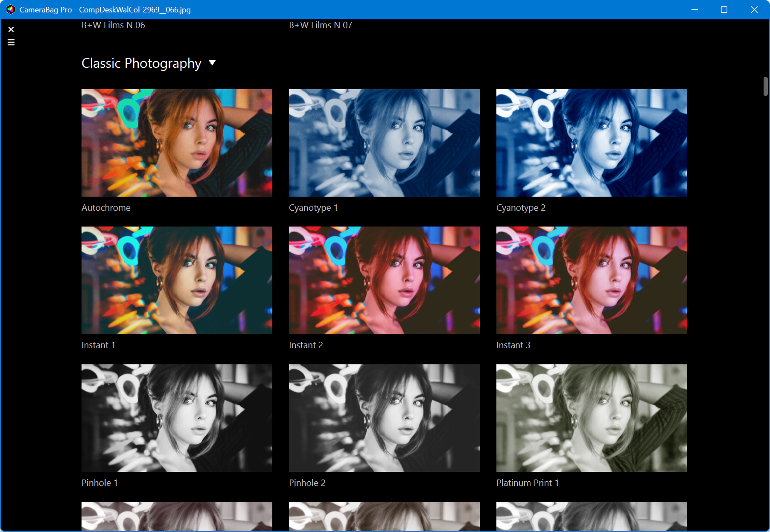Select the Instant 2 filter thumbnail
The height and width of the screenshot is (532, 770).
[384, 280]
